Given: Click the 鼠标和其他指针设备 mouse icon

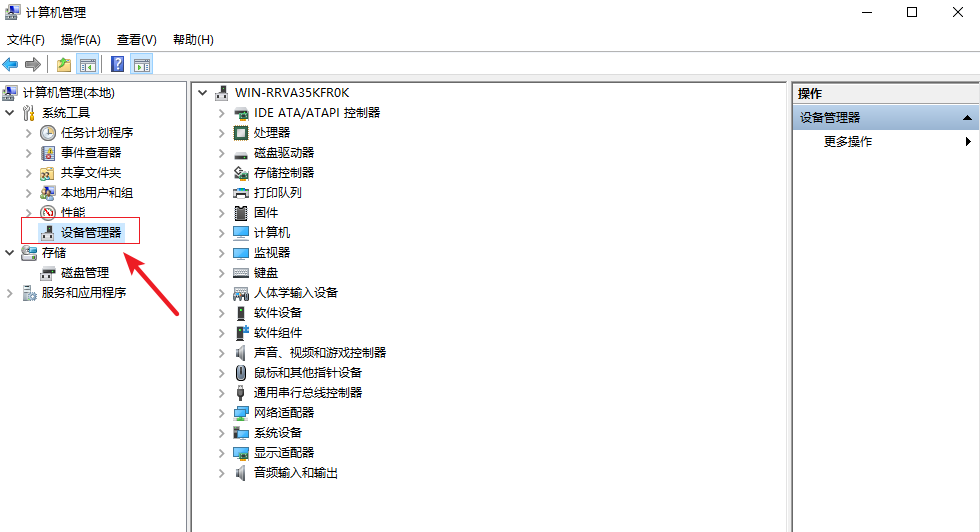Looking at the screenshot, I should pyautogui.click(x=240, y=373).
